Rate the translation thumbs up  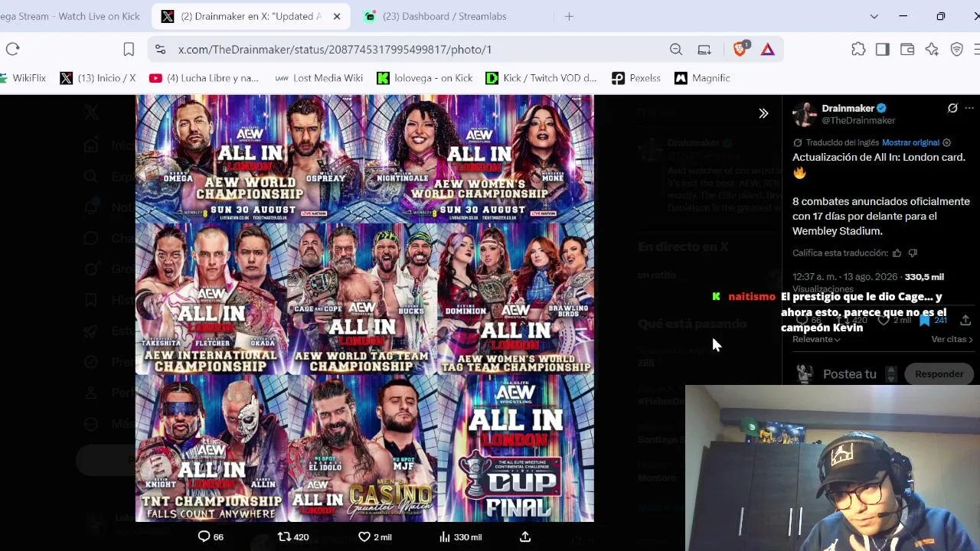897,253
